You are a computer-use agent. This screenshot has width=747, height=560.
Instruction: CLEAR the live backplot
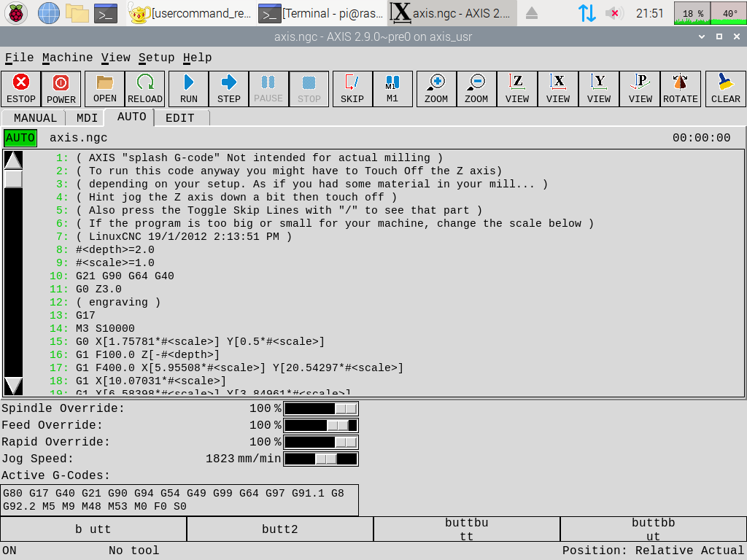pyautogui.click(x=726, y=89)
